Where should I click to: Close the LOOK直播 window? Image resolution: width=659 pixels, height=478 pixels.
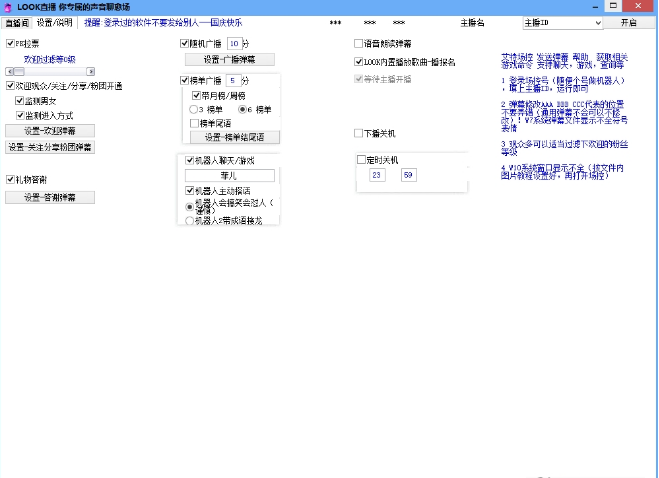pyautogui.click(x=638, y=6)
